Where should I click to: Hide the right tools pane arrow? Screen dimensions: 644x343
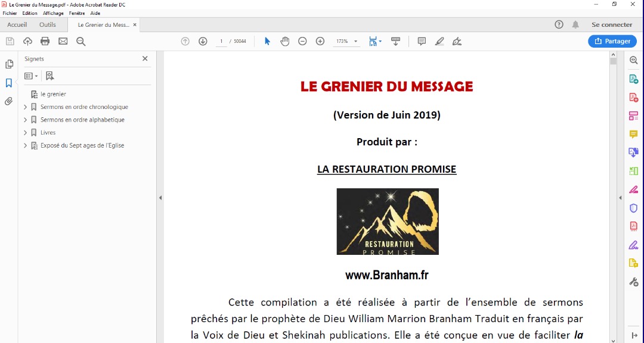click(620, 198)
